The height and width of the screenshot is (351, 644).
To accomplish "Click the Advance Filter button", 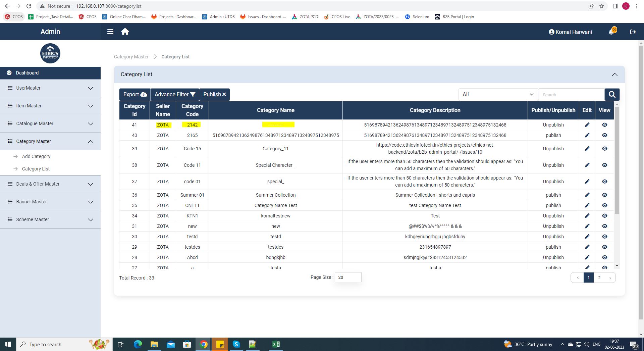I will click(175, 95).
